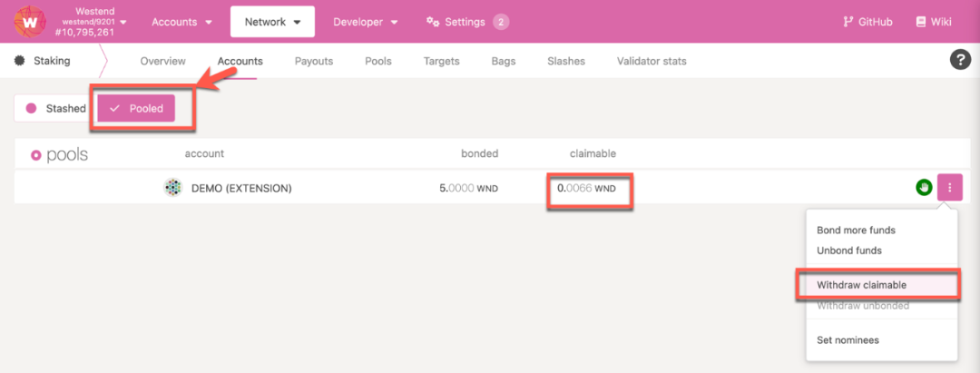Open the three-dot pool actions menu
The width and height of the screenshot is (980, 373).
pos(950,187)
